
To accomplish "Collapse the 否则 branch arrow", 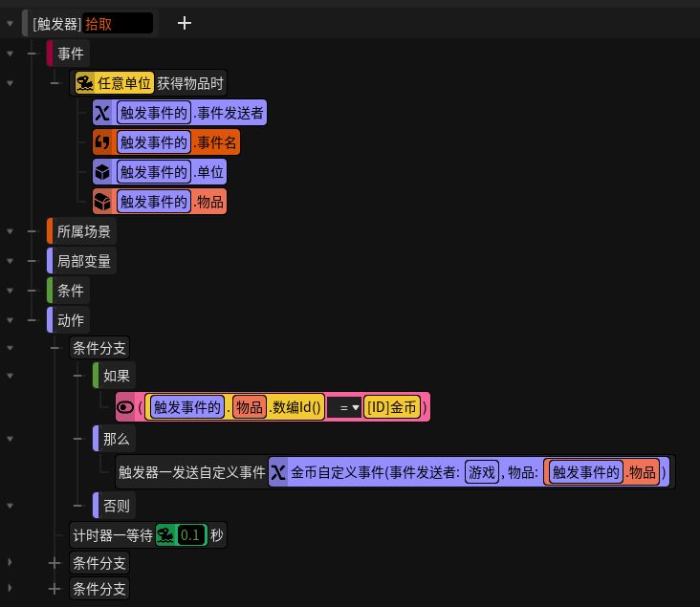I will pos(10,506).
